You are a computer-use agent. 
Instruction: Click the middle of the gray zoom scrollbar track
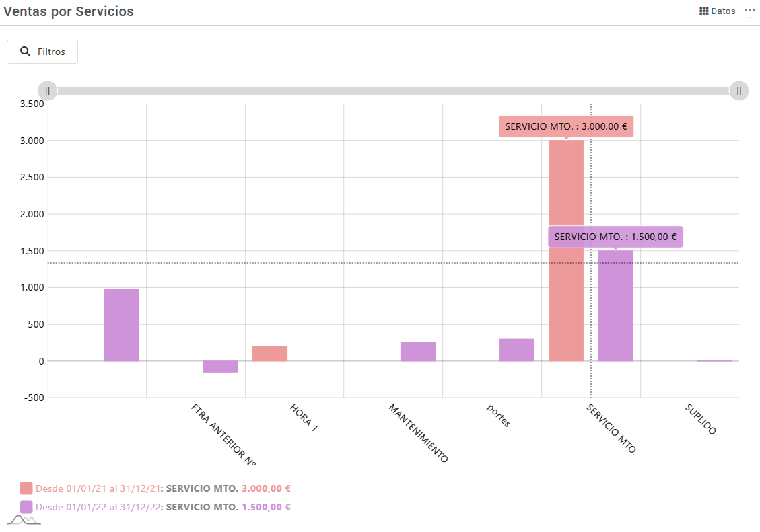point(393,91)
